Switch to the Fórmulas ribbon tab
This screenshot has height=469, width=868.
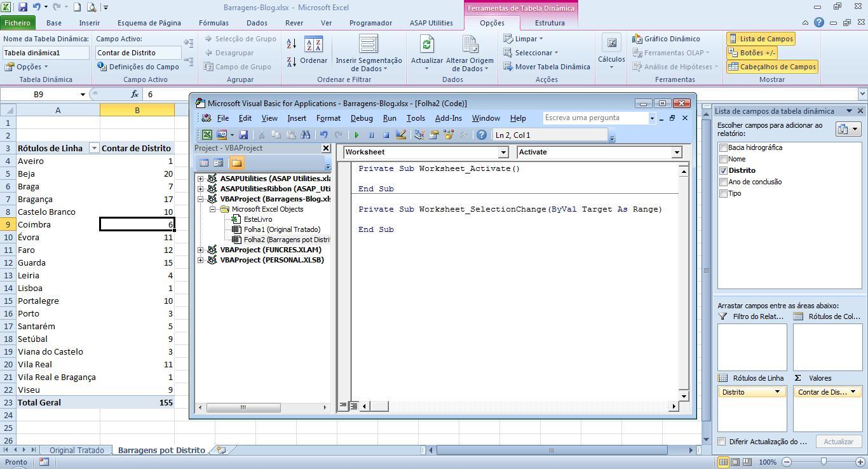(x=214, y=22)
